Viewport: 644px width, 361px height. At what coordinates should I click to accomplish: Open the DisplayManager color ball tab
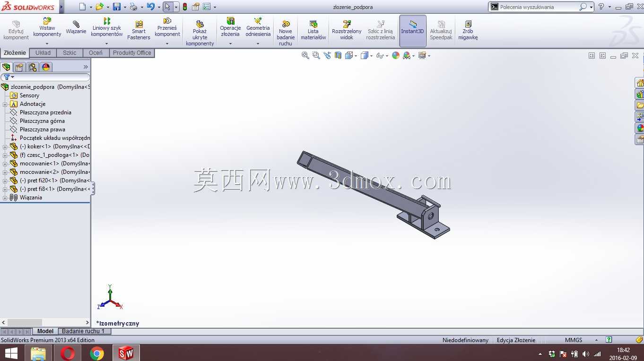pyautogui.click(x=46, y=67)
